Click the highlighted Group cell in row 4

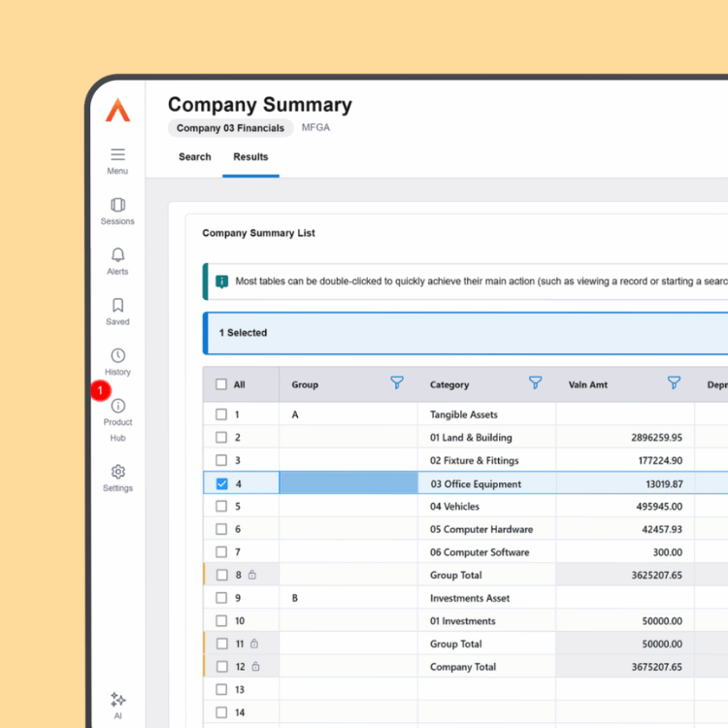(x=348, y=482)
